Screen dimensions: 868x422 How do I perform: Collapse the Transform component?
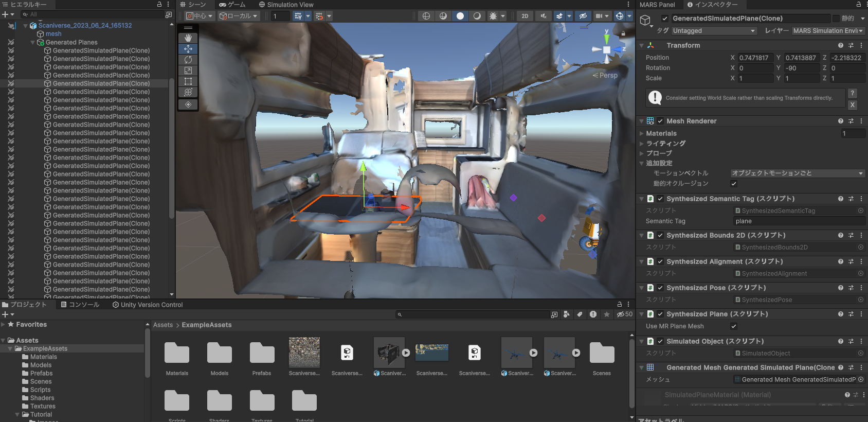pos(641,45)
